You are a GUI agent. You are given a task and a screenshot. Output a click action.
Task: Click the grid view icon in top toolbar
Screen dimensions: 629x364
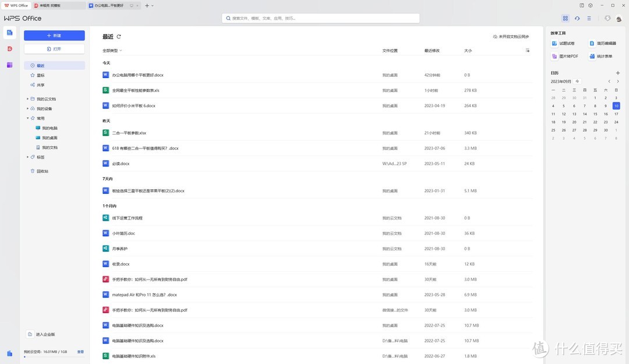click(565, 19)
